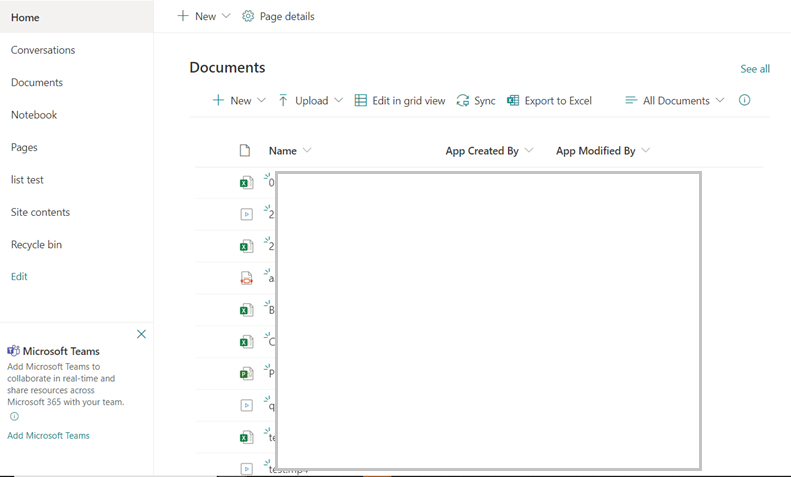
Task: Expand Documents toolbar New chevron
Action: pyautogui.click(x=261, y=100)
